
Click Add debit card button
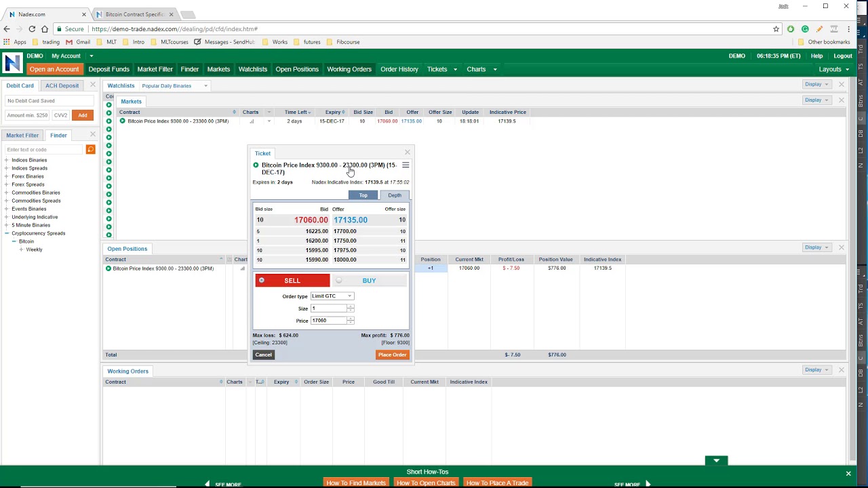(x=82, y=115)
